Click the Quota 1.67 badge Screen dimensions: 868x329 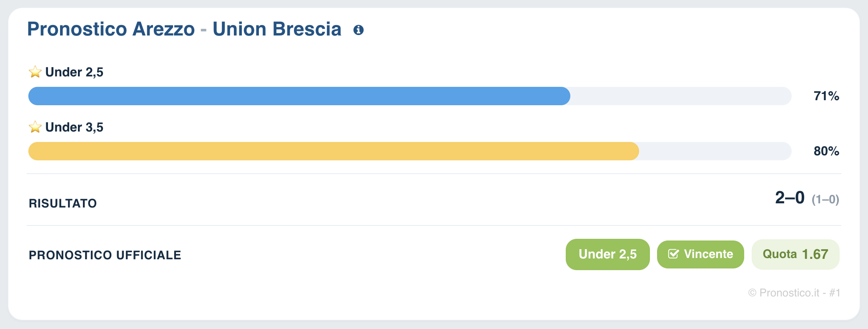click(795, 254)
